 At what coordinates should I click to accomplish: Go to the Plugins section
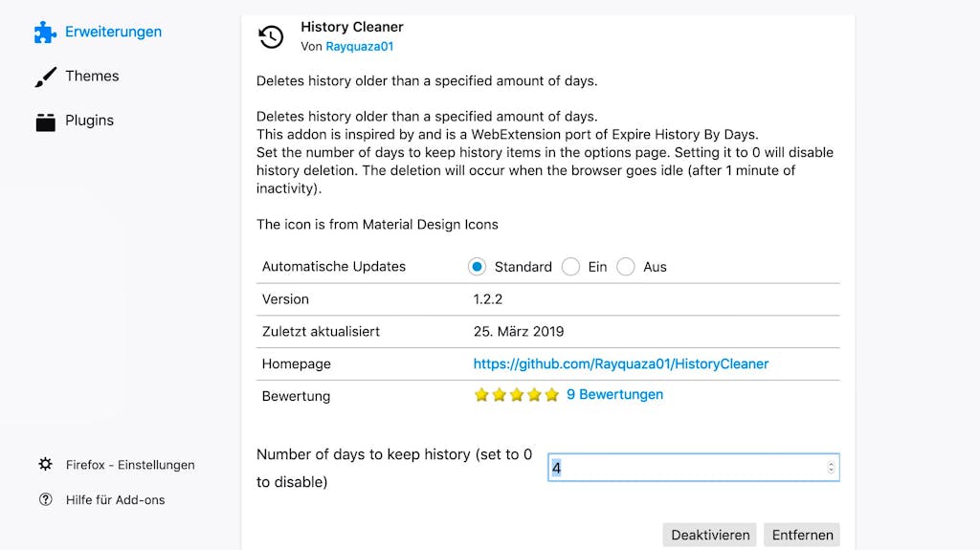coord(89,121)
